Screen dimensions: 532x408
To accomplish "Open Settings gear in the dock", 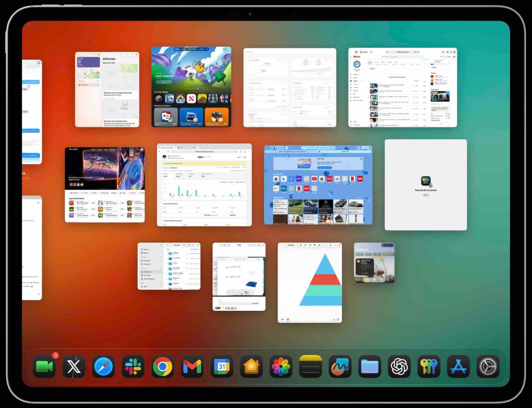I will [x=488, y=367].
